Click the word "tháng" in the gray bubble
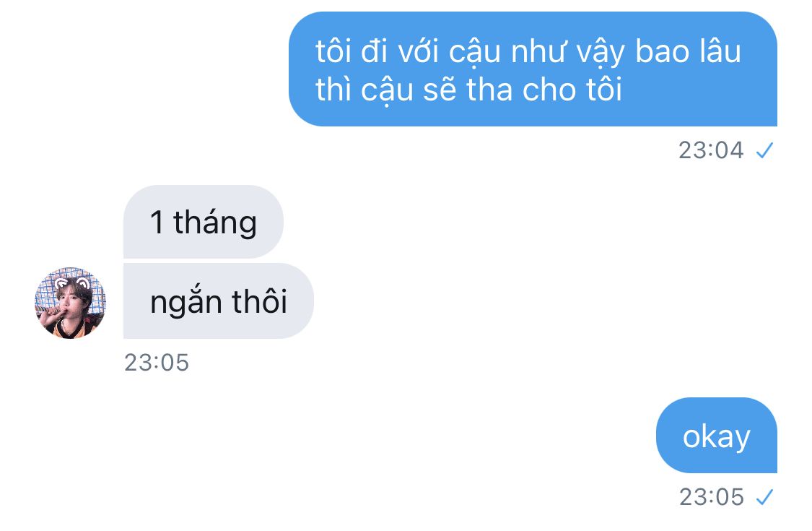This screenshot has height=531, width=812. pos(215,223)
